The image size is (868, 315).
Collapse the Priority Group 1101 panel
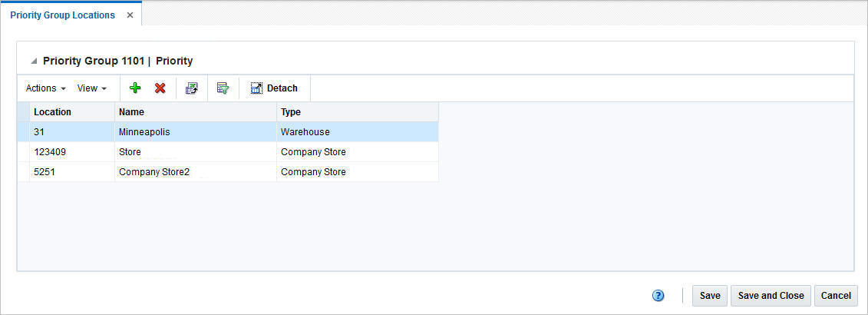pyautogui.click(x=33, y=61)
